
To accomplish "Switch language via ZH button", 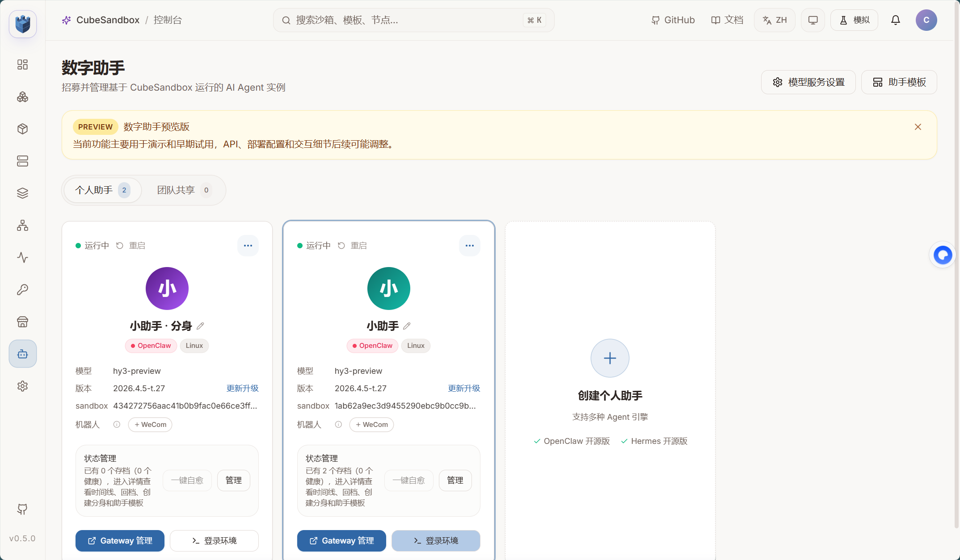I will point(775,20).
